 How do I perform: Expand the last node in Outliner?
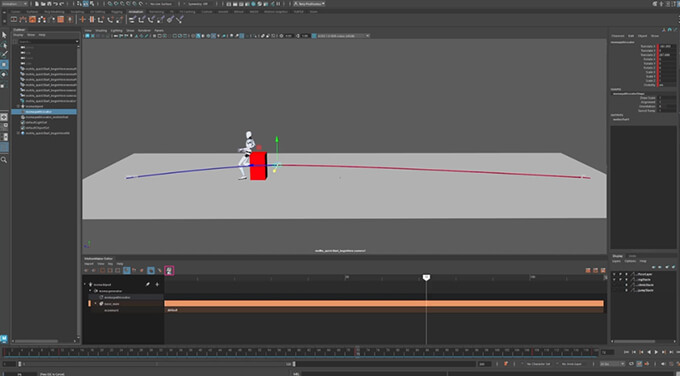(18, 133)
